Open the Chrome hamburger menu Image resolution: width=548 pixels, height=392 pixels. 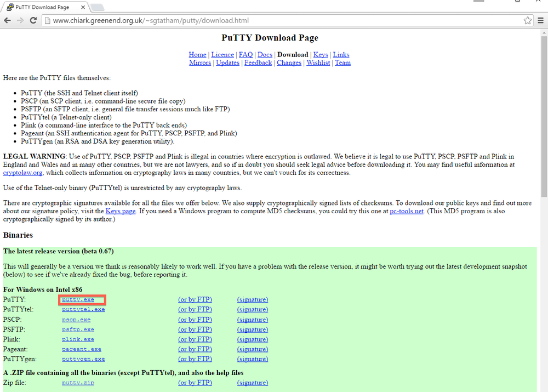click(x=540, y=20)
